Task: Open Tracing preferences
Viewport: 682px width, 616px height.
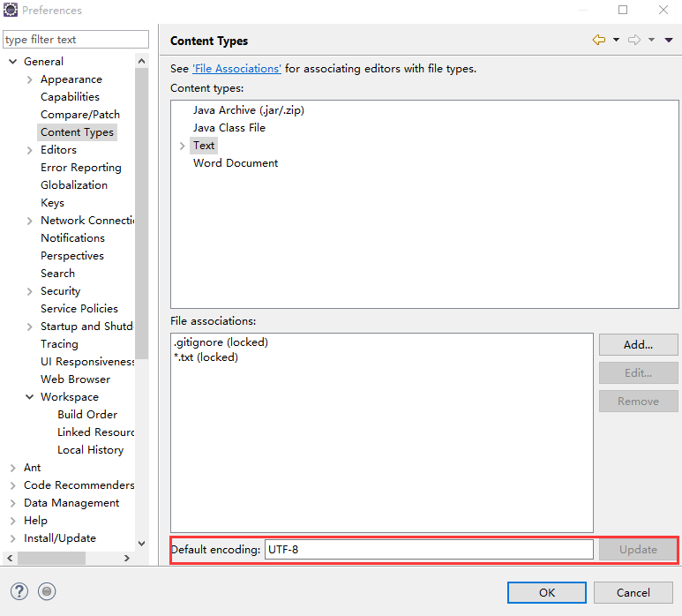Action: click(59, 344)
